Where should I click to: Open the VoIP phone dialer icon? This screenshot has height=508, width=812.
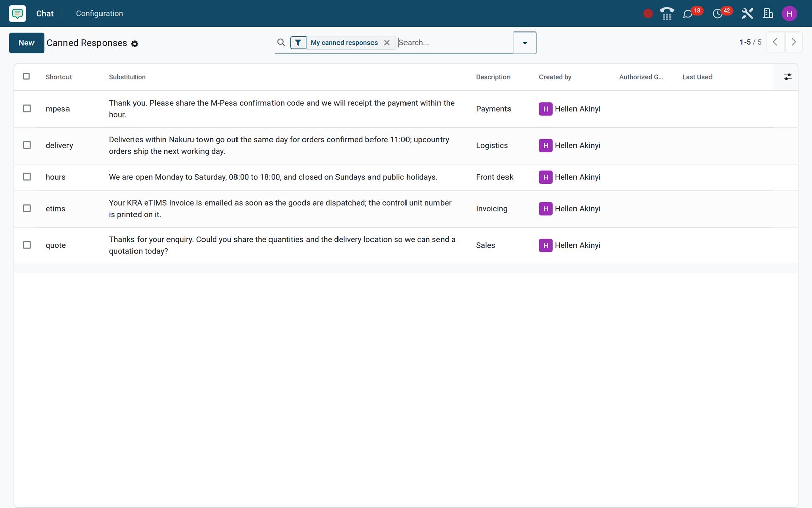[667, 14]
